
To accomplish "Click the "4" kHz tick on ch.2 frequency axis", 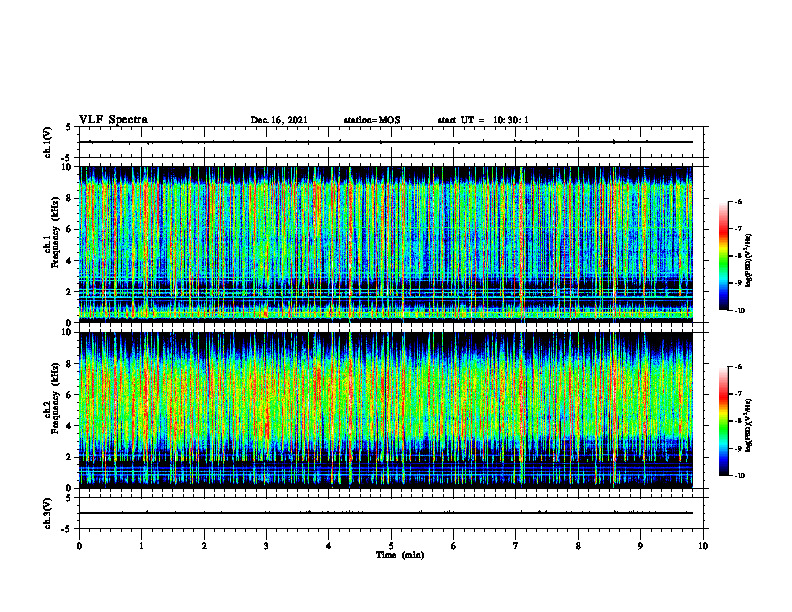I will coord(70,426).
